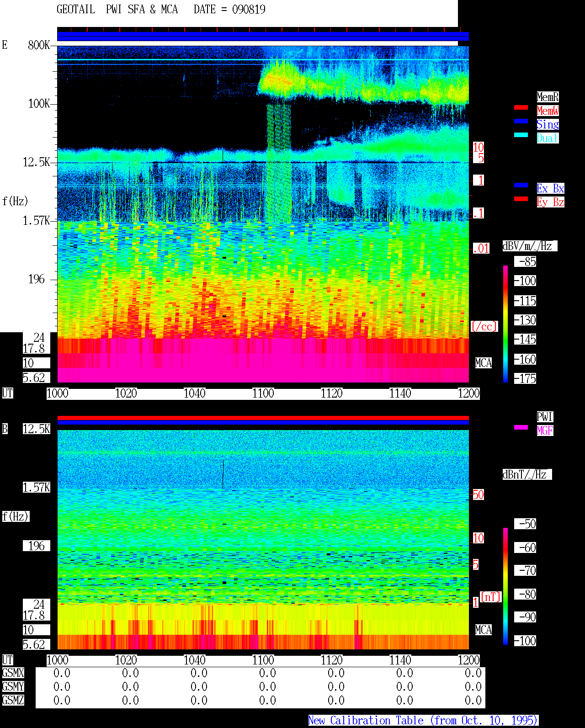Click the New Calibration Table link
The image size is (585, 728).
pyautogui.click(x=423, y=721)
